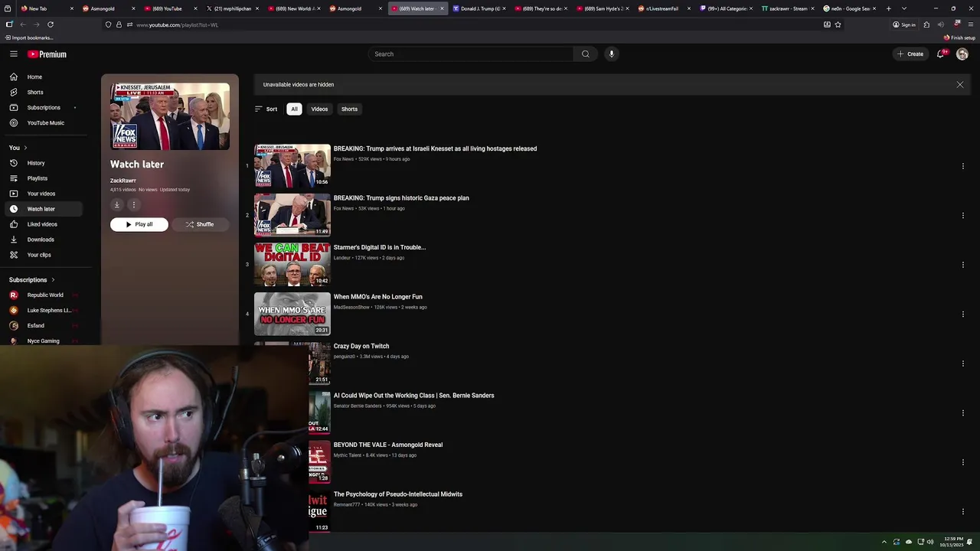Open the We Can Beat Digital ID thumbnail

point(292,264)
